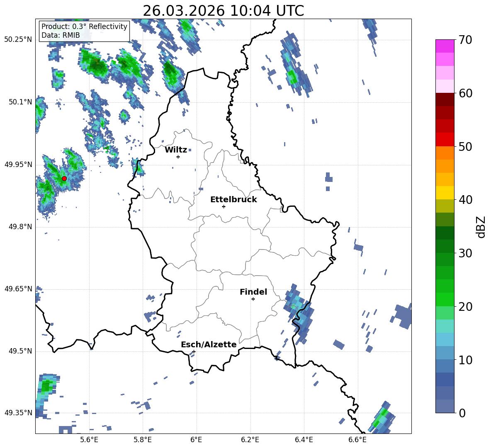This screenshot has width=491, height=448.
Task: Click the 49.8°N latitude label
Action: [20, 227]
